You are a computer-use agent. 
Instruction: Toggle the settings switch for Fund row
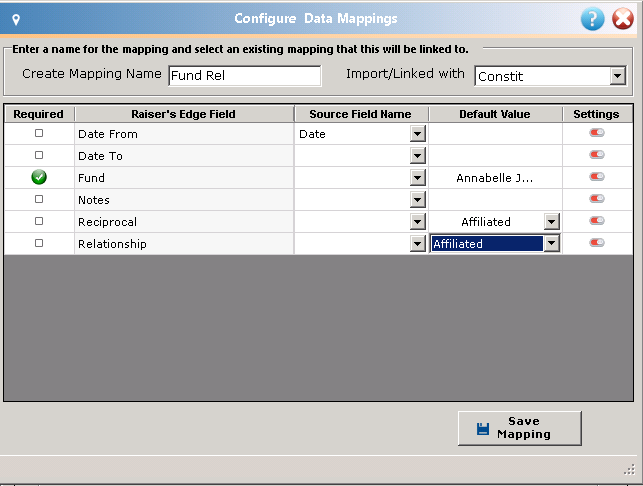pyautogui.click(x=597, y=176)
